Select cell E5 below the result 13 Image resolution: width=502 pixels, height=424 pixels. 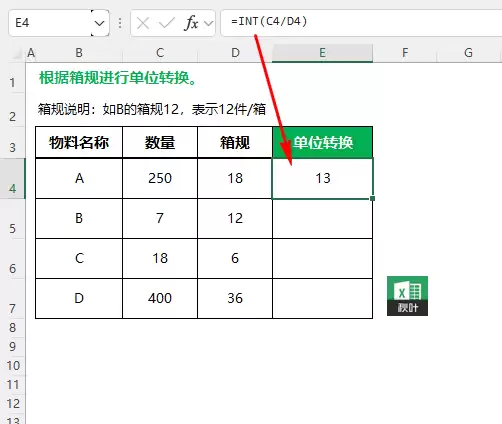[x=322, y=219]
